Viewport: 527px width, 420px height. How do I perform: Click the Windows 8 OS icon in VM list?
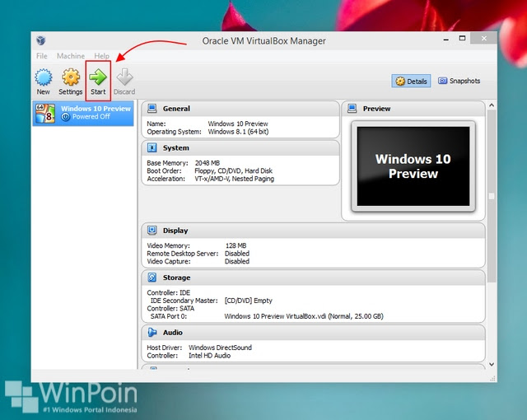[x=45, y=113]
